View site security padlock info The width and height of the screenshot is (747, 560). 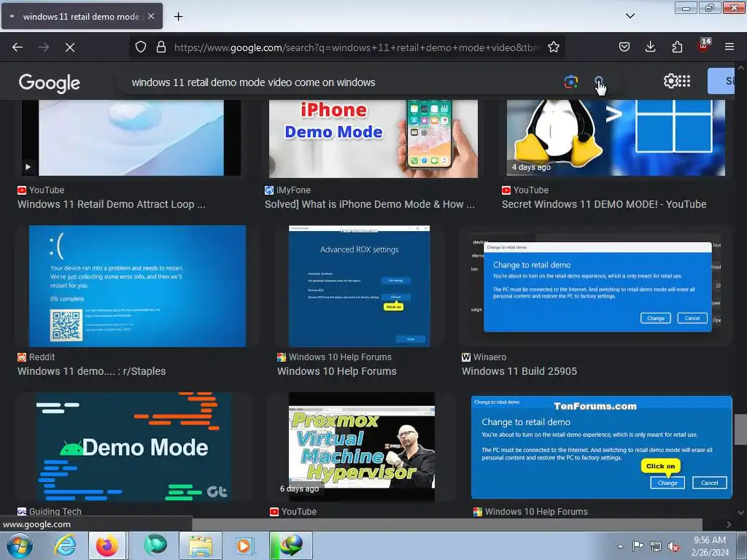[x=161, y=47]
